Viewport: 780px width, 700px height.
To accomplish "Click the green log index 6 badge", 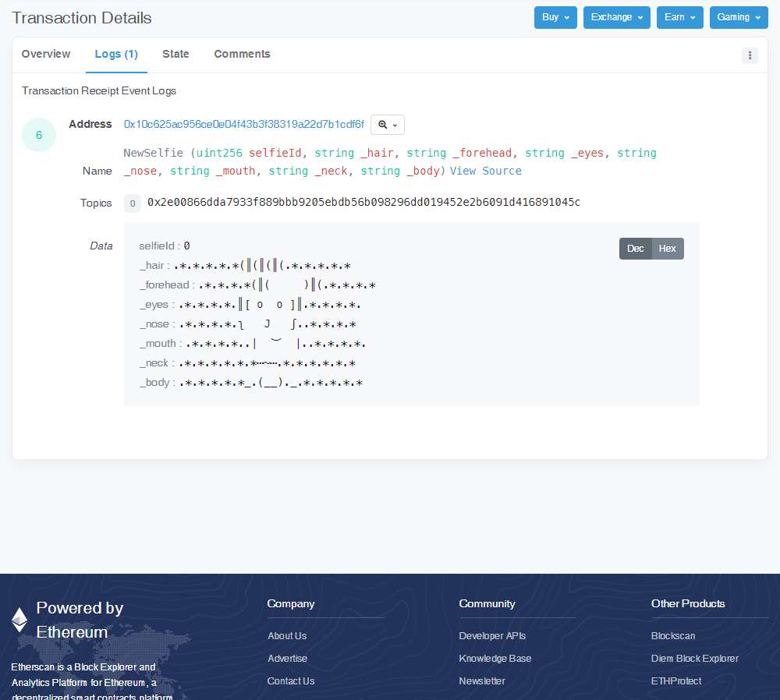I will (x=39, y=135).
